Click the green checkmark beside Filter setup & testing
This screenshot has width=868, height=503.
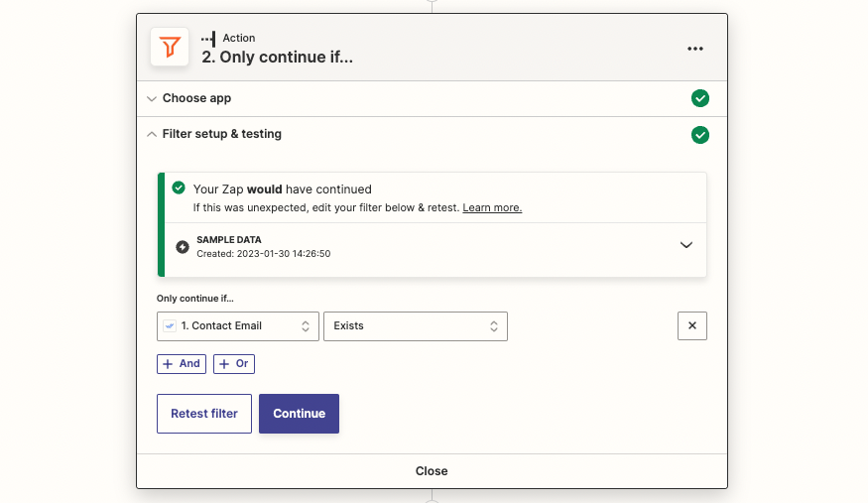(700, 134)
